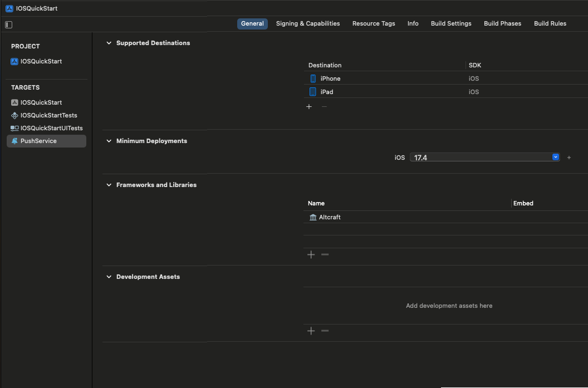Open the Build Phases tab
Viewport: 588px width, 388px height.
coord(502,23)
